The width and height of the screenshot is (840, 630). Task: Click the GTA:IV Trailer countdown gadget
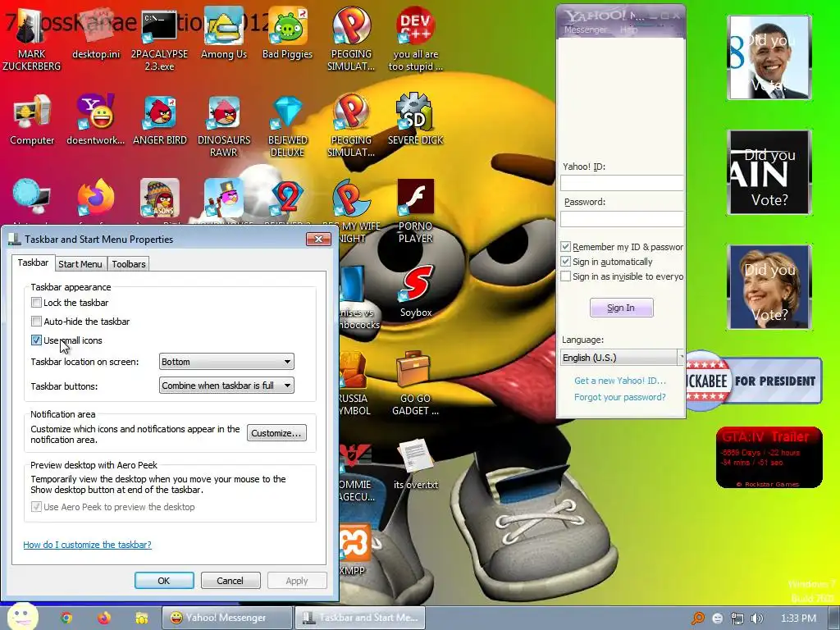coord(769,458)
